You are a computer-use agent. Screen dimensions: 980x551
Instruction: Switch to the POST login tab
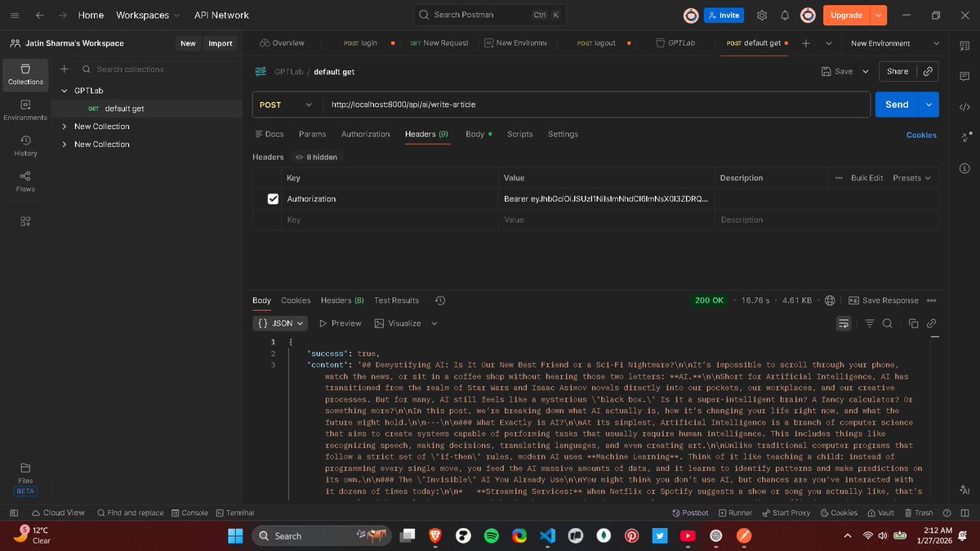click(x=368, y=43)
